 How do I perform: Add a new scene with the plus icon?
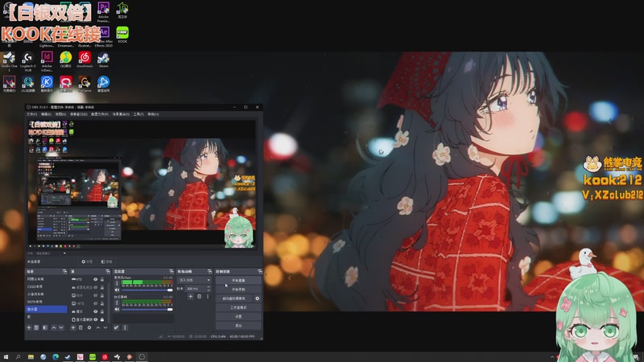click(x=29, y=328)
